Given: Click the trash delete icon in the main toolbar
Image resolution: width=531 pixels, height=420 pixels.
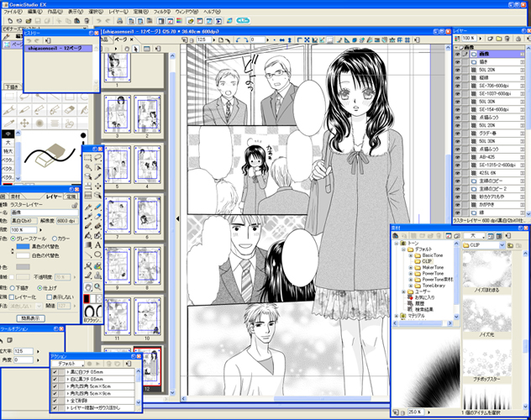Looking at the screenshot, I should pyautogui.click(x=87, y=21).
